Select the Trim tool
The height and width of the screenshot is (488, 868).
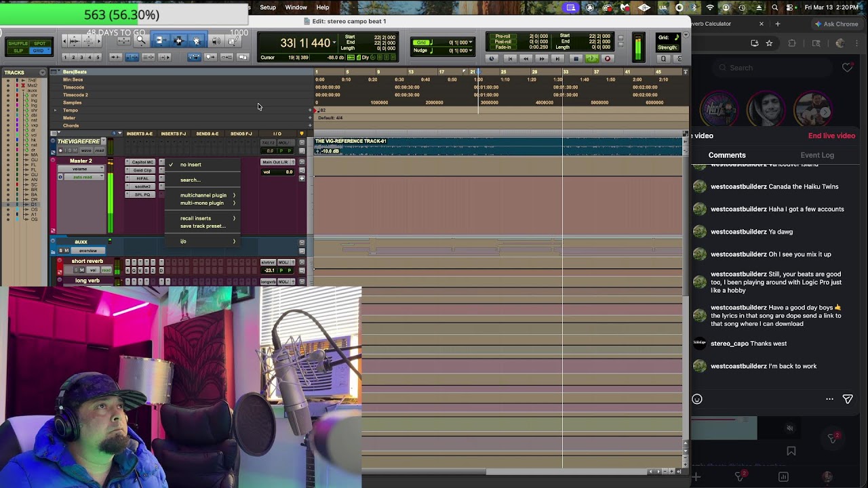(x=161, y=41)
